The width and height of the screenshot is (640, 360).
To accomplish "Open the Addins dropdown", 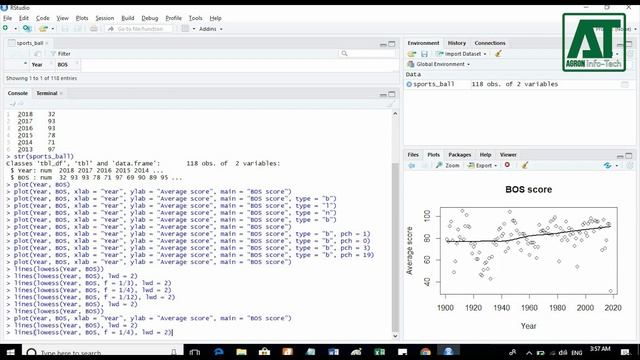I will click(x=211, y=29).
